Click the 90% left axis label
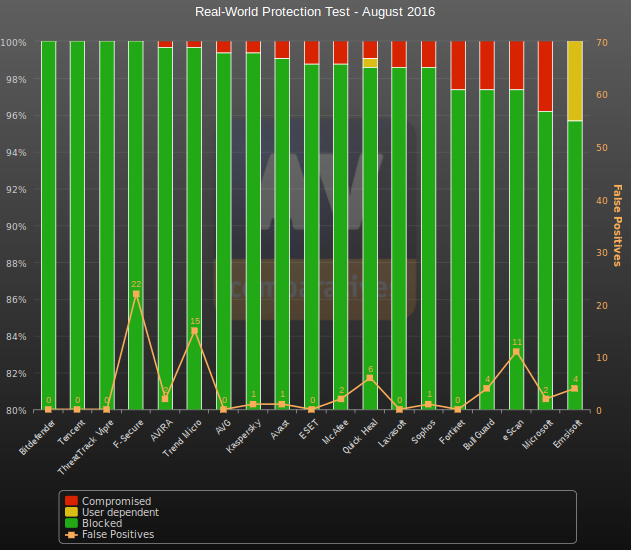The height and width of the screenshot is (550, 631). (16, 227)
